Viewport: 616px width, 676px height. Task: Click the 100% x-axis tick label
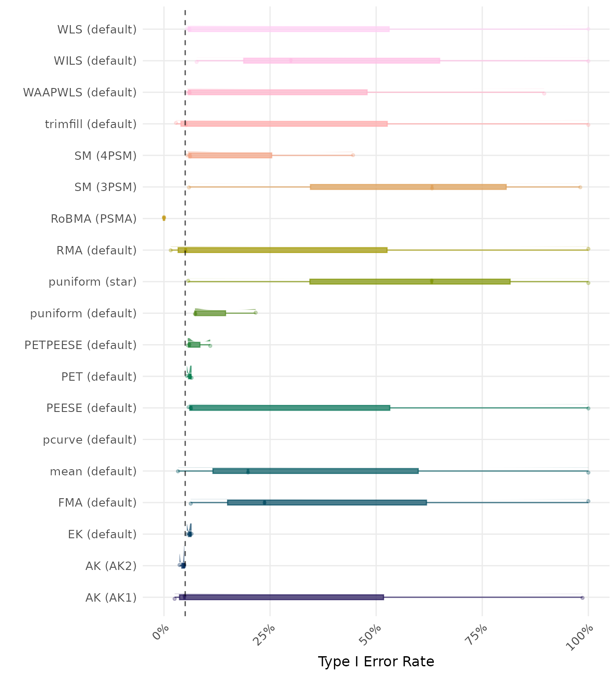(581, 637)
